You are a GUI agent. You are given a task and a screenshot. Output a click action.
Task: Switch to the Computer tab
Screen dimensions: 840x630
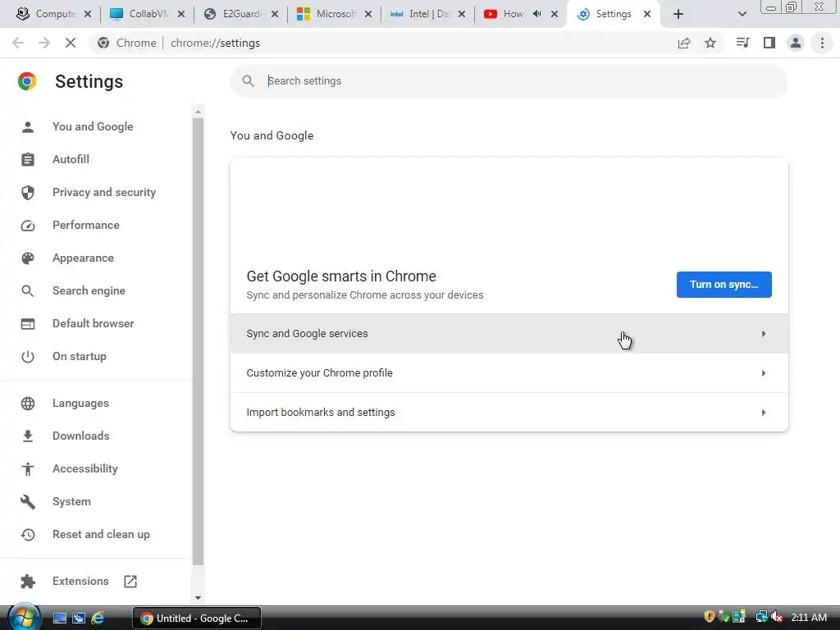pyautogui.click(x=53, y=14)
